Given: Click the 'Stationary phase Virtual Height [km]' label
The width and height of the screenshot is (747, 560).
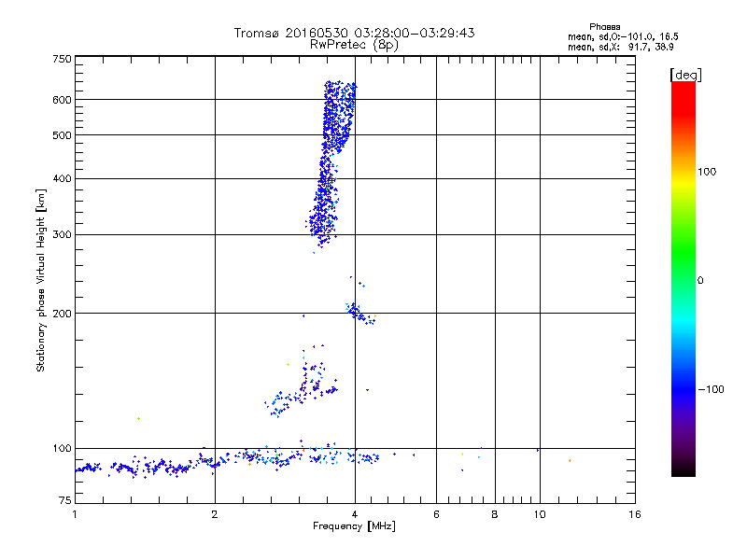Looking at the screenshot, I should (x=41, y=280).
